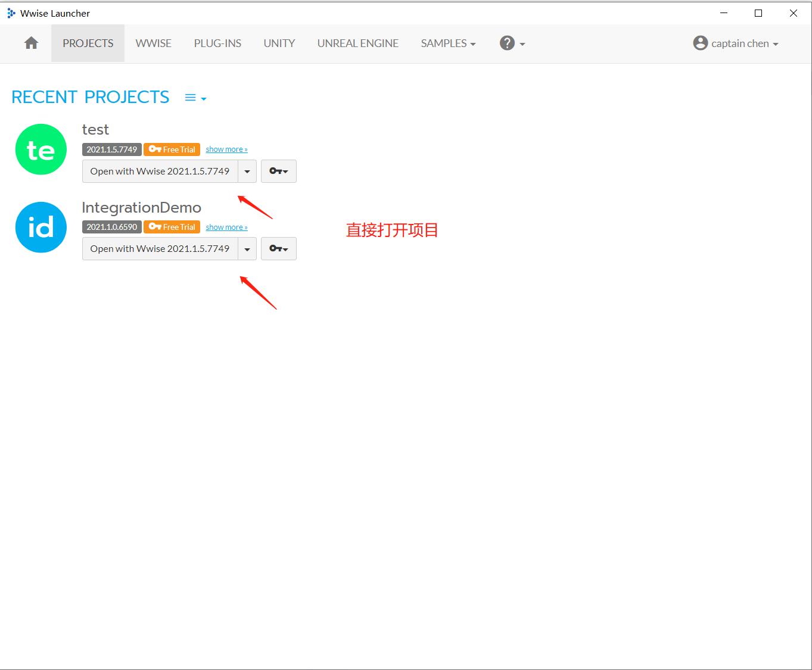Click the RECENT PROJECTS heading

pyautogui.click(x=91, y=97)
